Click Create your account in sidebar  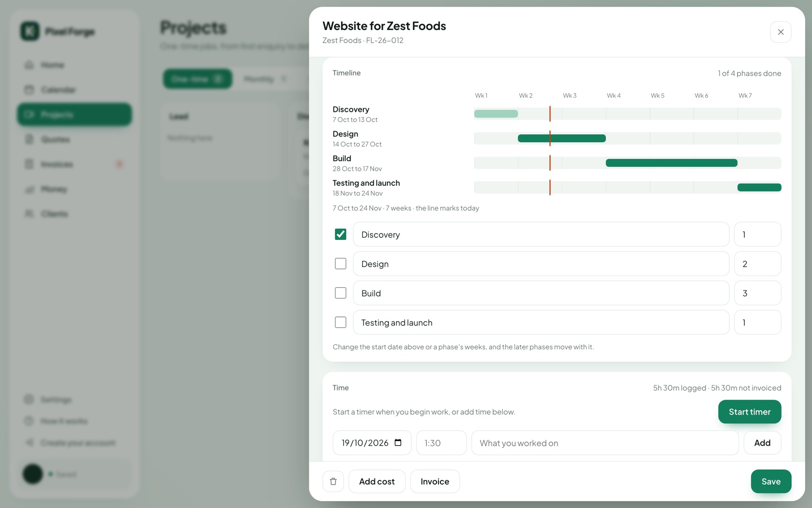coord(74,443)
